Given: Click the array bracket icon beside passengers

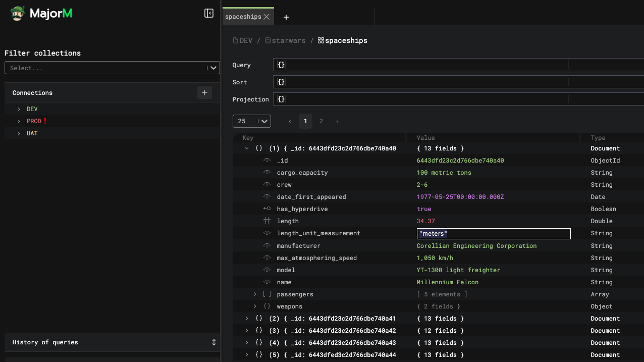Looking at the screenshot, I should (x=267, y=294).
